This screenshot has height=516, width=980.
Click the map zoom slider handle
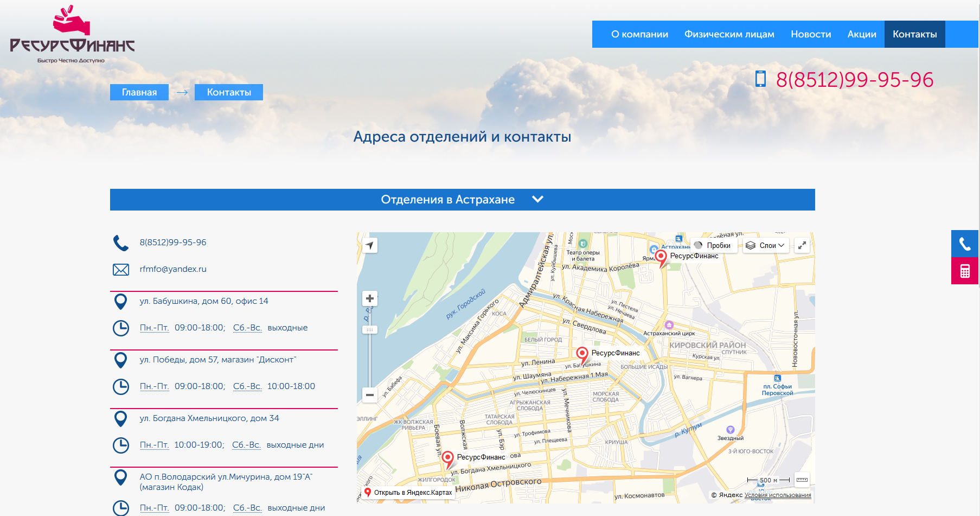(370, 329)
